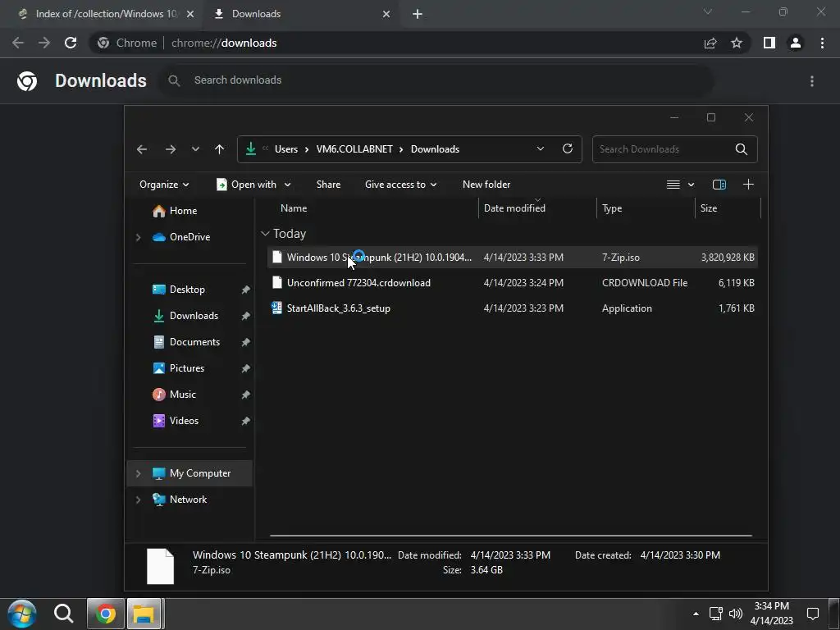
Task: Click Share in the command bar
Action: point(328,185)
